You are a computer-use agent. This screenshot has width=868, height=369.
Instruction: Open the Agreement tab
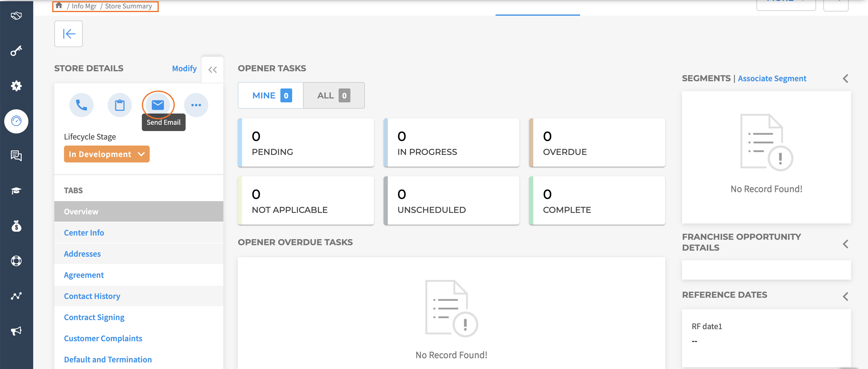click(x=139, y=275)
